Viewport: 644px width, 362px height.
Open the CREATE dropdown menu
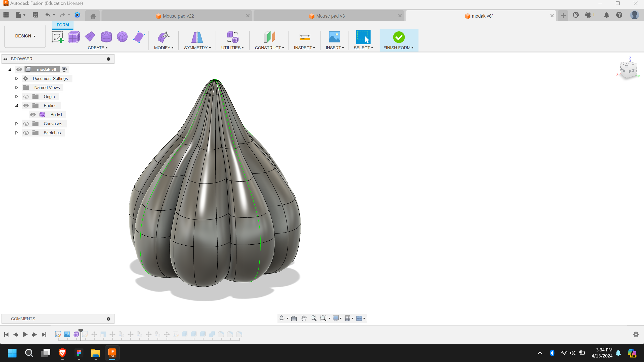(x=98, y=48)
